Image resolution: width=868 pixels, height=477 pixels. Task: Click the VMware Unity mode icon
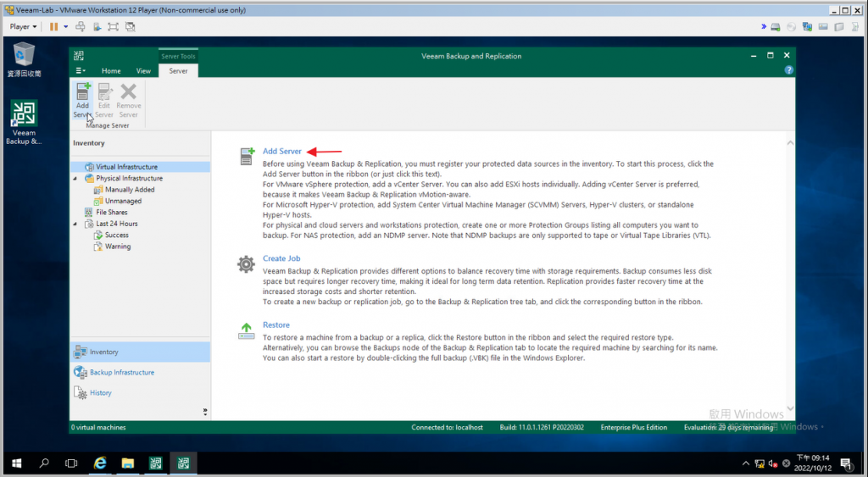tap(130, 26)
